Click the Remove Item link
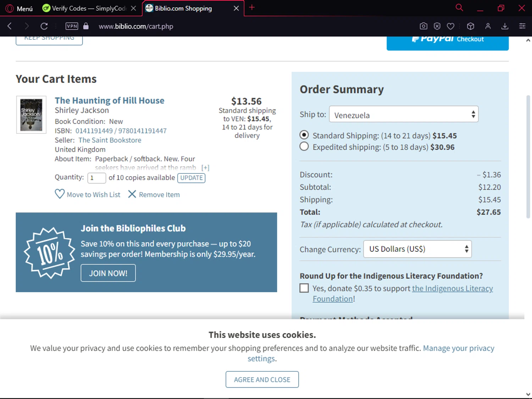This screenshot has height=399, width=532. (x=159, y=195)
